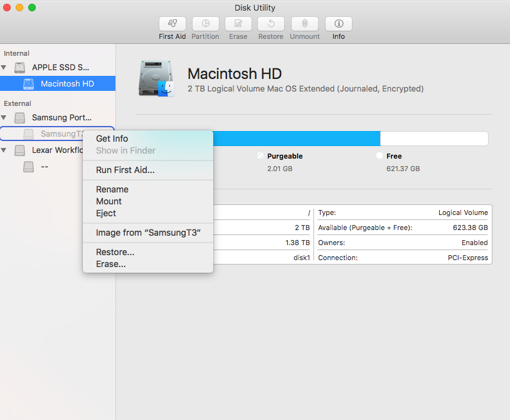Select the APPLE SSD S... row
This screenshot has height=420, width=510.
point(58,68)
